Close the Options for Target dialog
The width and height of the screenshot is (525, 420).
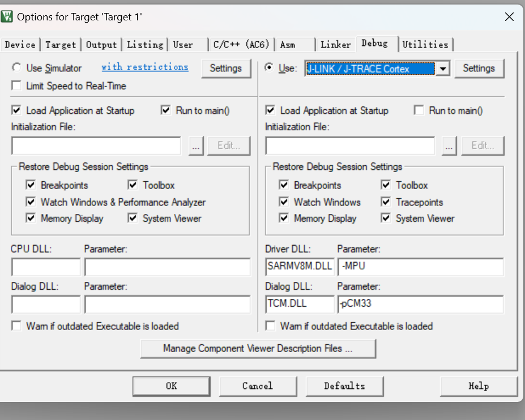pyautogui.click(x=509, y=17)
